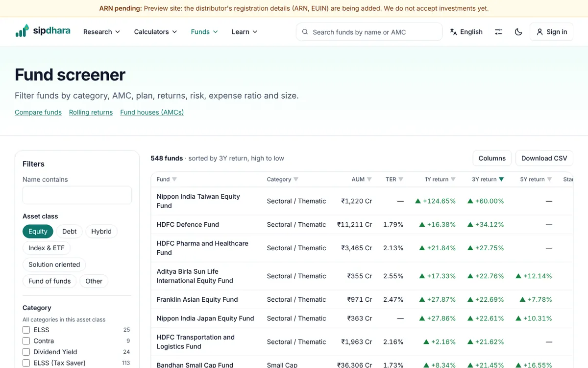Viewport: 588px width, 368px height.
Task: Check the ELSS (Tax Saver) checkbox
Action: [x=26, y=363]
